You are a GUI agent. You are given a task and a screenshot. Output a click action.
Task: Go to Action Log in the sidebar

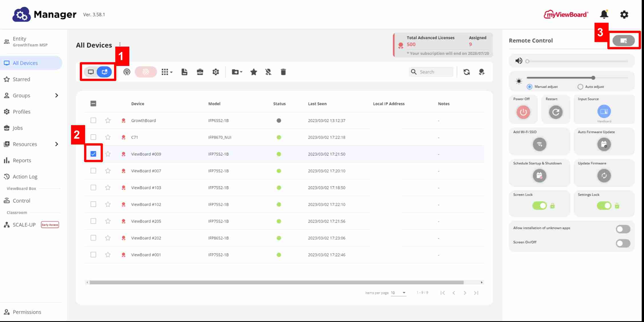pos(25,177)
